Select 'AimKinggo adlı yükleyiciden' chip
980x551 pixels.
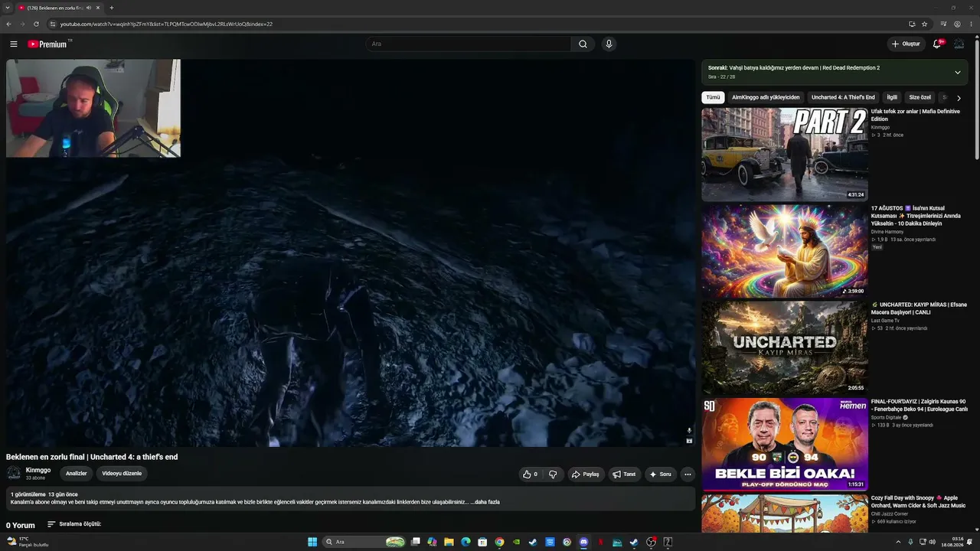click(x=766, y=97)
